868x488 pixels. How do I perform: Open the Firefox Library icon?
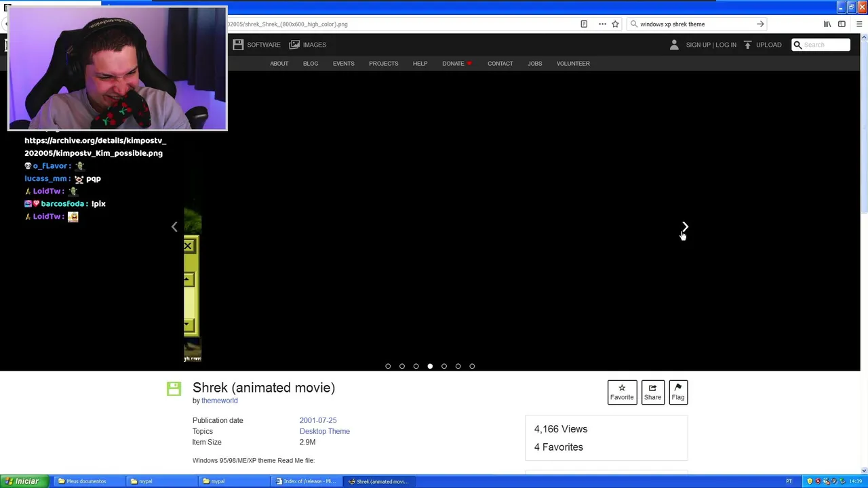pyautogui.click(x=827, y=24)
